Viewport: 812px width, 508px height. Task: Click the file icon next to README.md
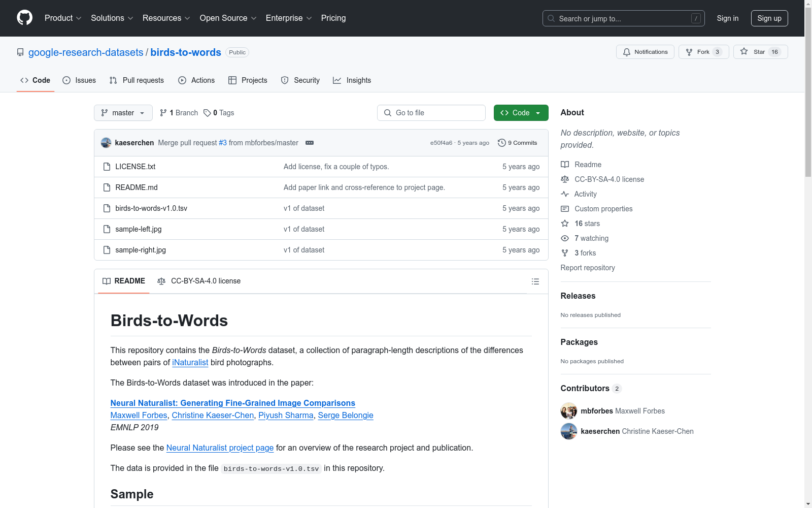[x=107, y=187]
